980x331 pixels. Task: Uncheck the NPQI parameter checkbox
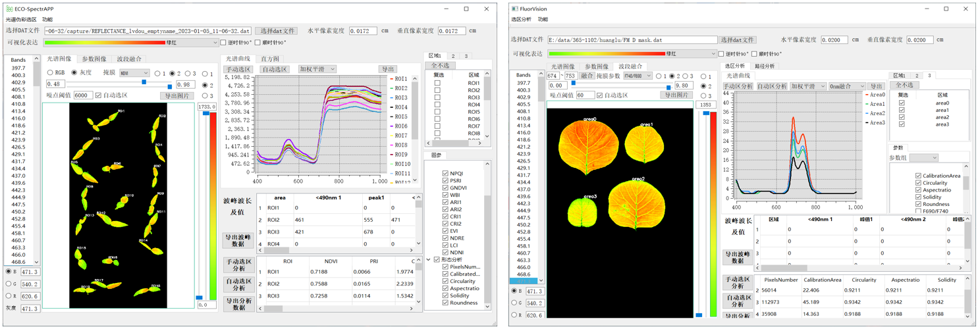(446, 174)
